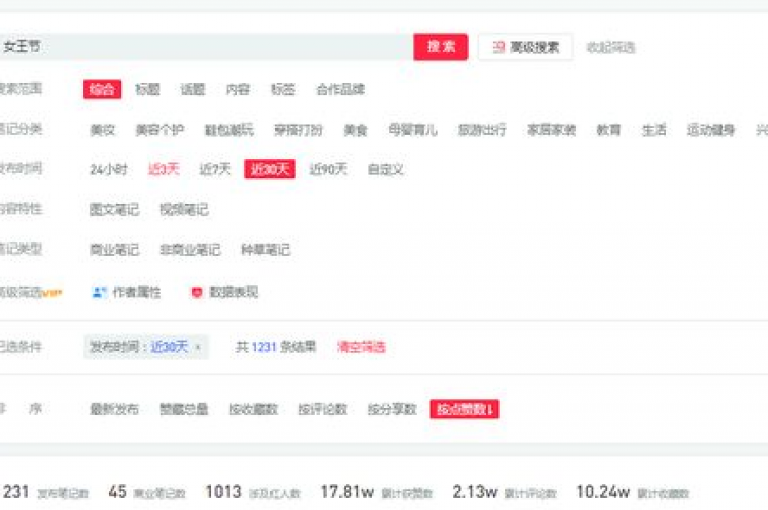This screenshot has height=510, width=768.
Task: Open 高级搜索 advanced search
Action: 525,48
